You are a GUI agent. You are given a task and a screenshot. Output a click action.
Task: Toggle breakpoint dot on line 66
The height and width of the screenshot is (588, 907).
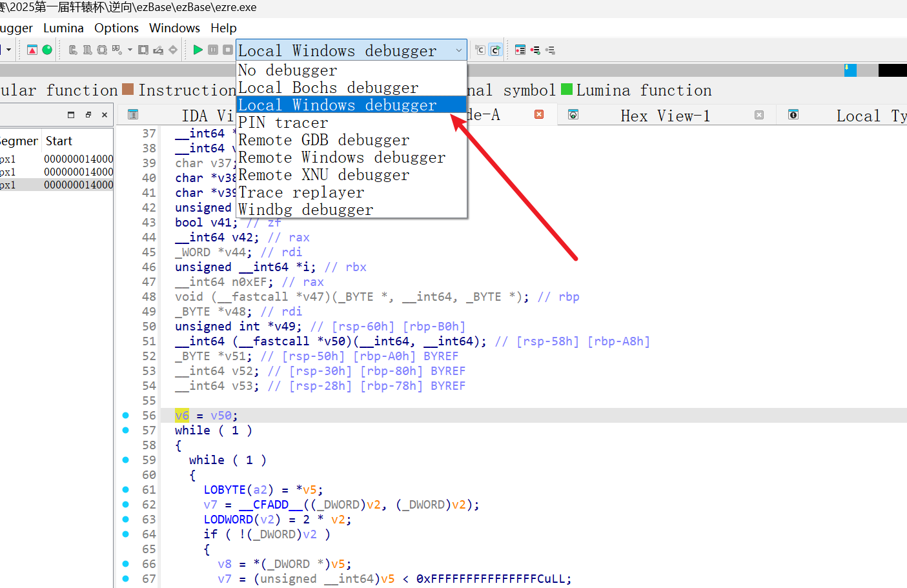126,564
